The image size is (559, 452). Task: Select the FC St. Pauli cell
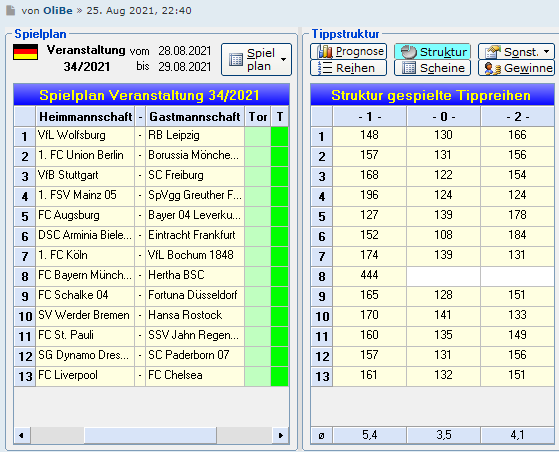tap(85, 336)
